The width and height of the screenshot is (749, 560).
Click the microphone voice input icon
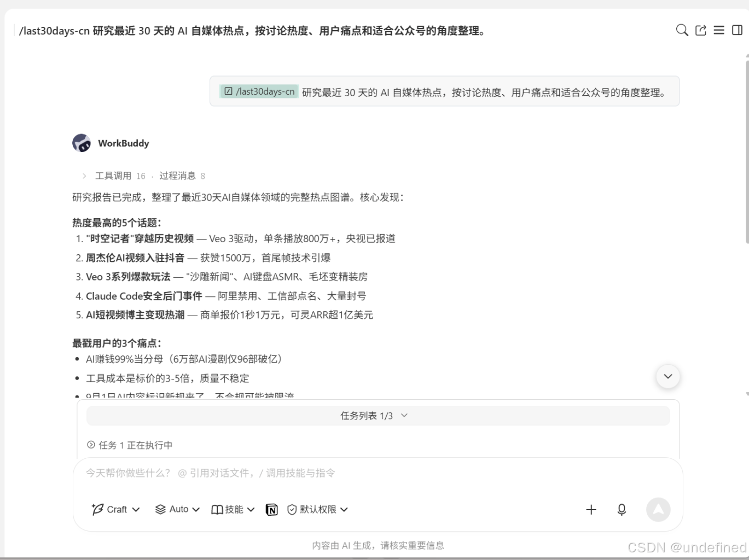(x=622, y=510)
